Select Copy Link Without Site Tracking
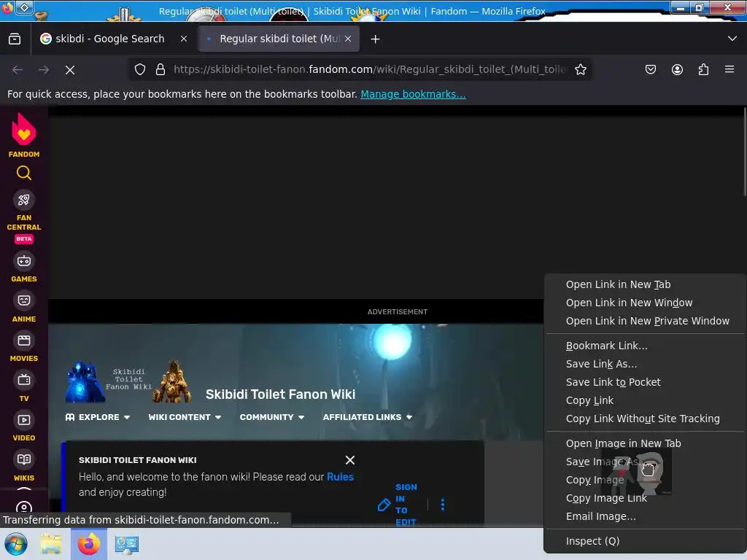Viewport: 747px width, 560px height. point(644,419)
